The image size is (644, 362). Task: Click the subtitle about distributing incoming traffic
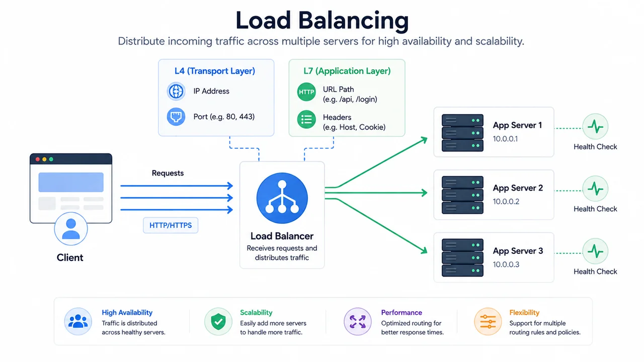pos(321,41)
